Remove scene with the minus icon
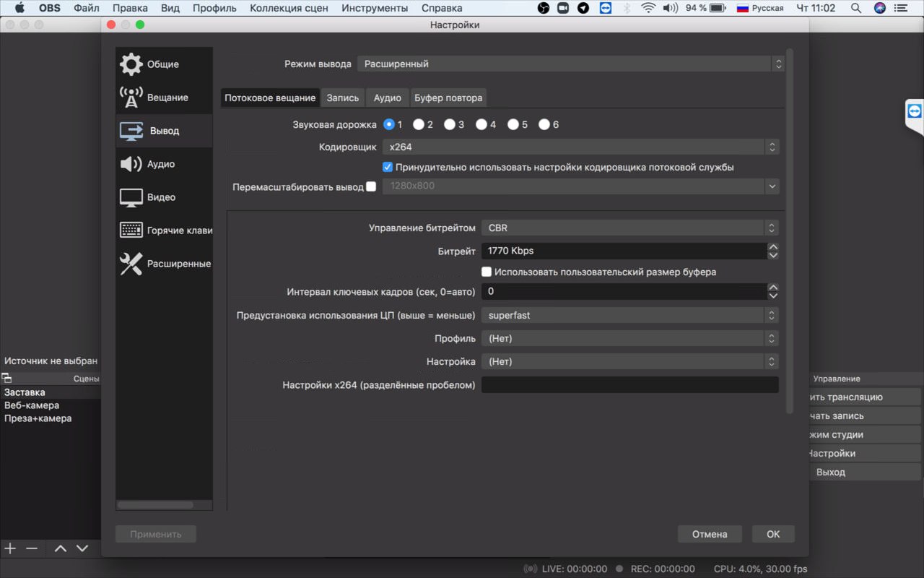Screen dimensions: 924x578 click(x=32, y=548)
